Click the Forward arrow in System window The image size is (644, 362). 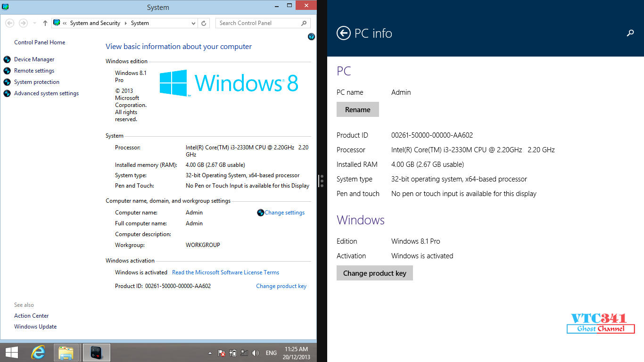coord(23,23)
